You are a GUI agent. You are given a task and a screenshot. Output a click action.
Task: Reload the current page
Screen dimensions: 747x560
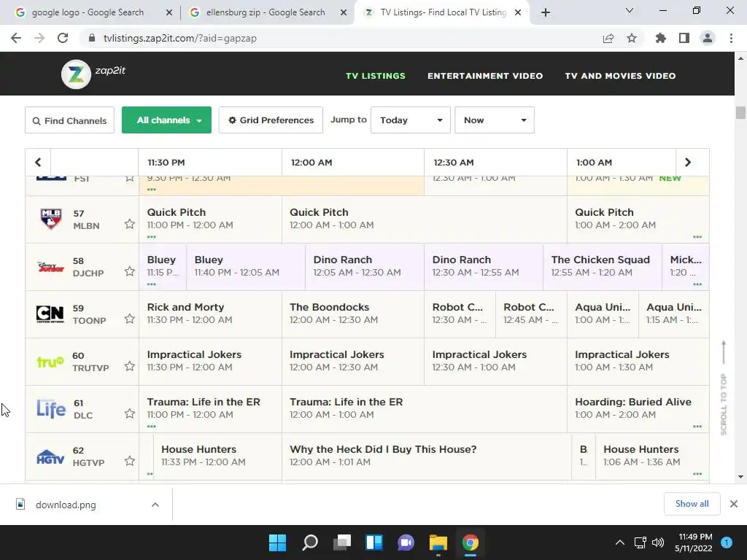coord(63,38)
